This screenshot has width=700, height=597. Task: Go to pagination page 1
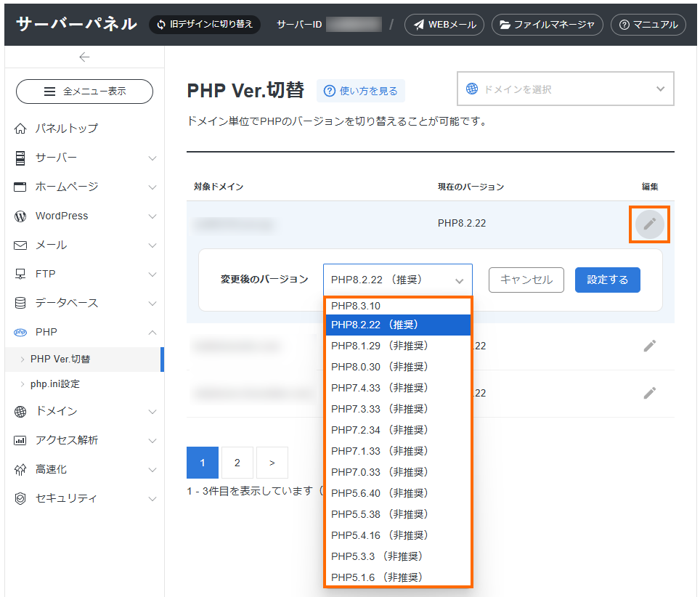coord(203,463)
